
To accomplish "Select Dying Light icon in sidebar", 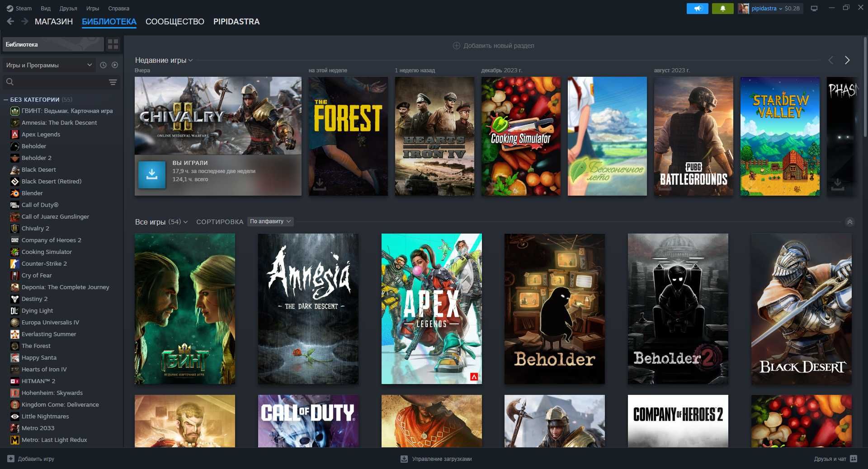I will click(14, 310).
